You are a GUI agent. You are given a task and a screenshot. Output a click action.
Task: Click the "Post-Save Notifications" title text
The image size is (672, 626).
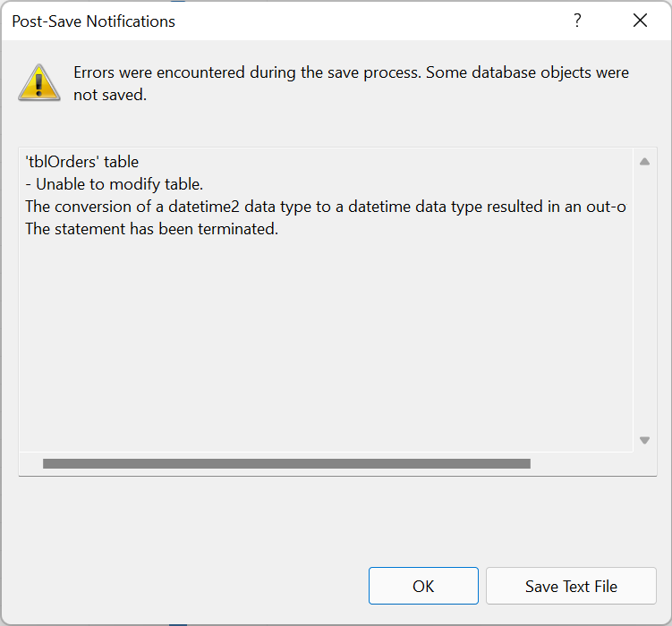(93, 21)
